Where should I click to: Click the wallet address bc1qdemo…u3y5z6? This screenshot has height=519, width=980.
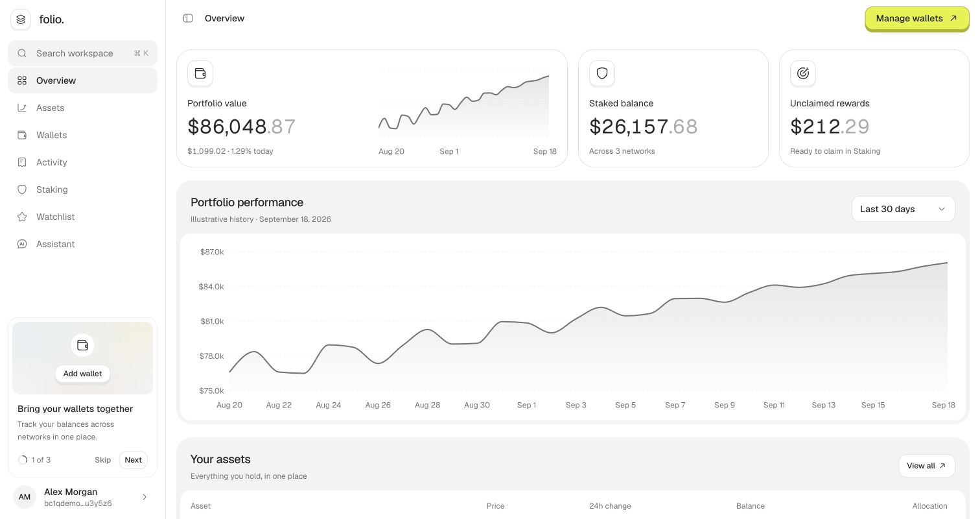[78, 503]
